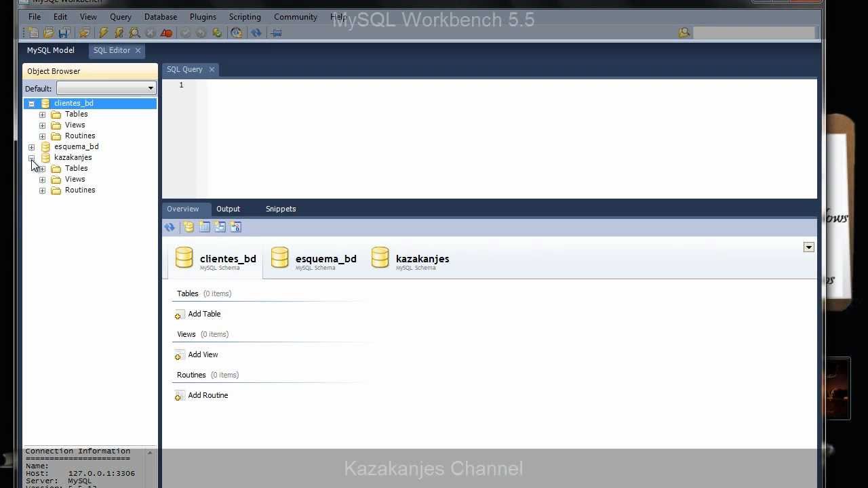Open the Default schema combo box

[x=106, y=88]
